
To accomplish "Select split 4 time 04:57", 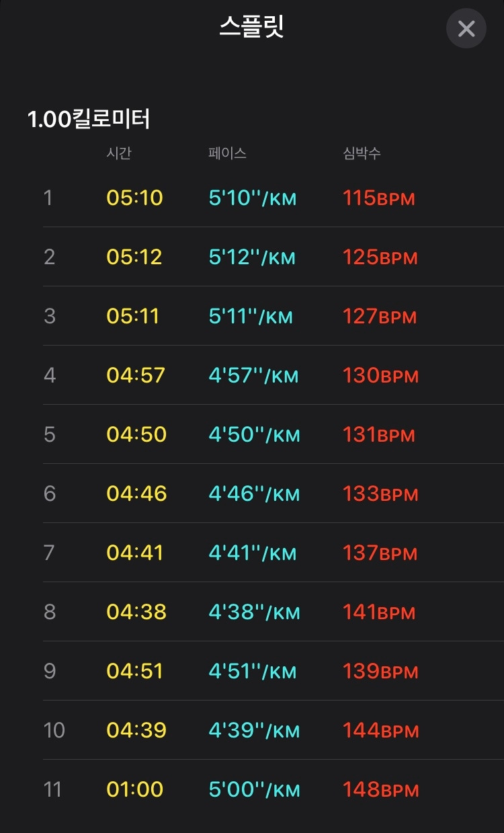I will tap(136, 375).
